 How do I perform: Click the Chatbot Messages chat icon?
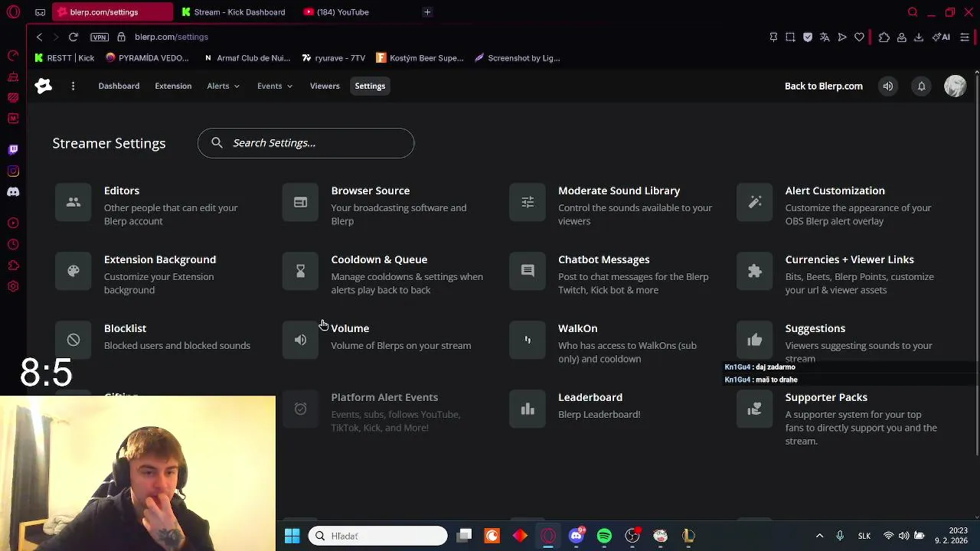pyautogui.click(x=528, y=271)
